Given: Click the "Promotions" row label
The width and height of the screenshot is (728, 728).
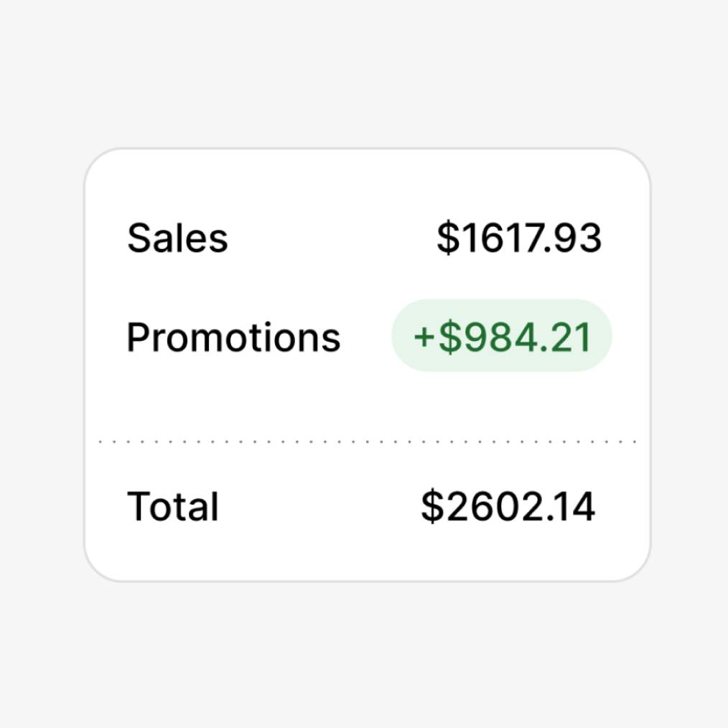Looking at the screenshot, I should point(233,337).
